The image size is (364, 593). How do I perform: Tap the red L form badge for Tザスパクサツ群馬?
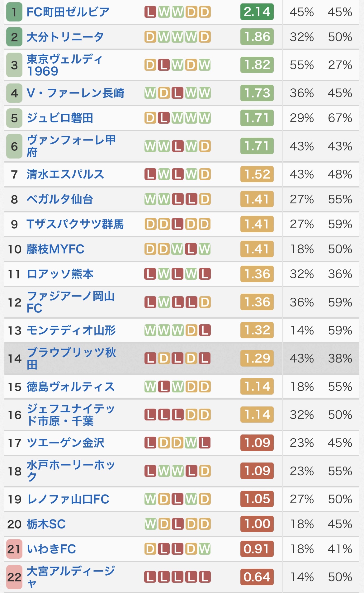point(177,224)
